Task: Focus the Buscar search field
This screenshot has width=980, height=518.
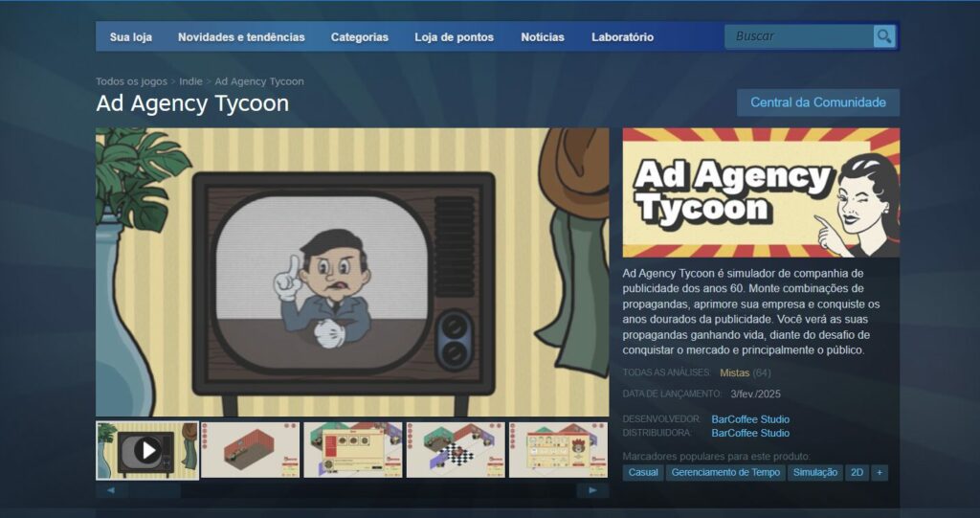Action: 799,36
